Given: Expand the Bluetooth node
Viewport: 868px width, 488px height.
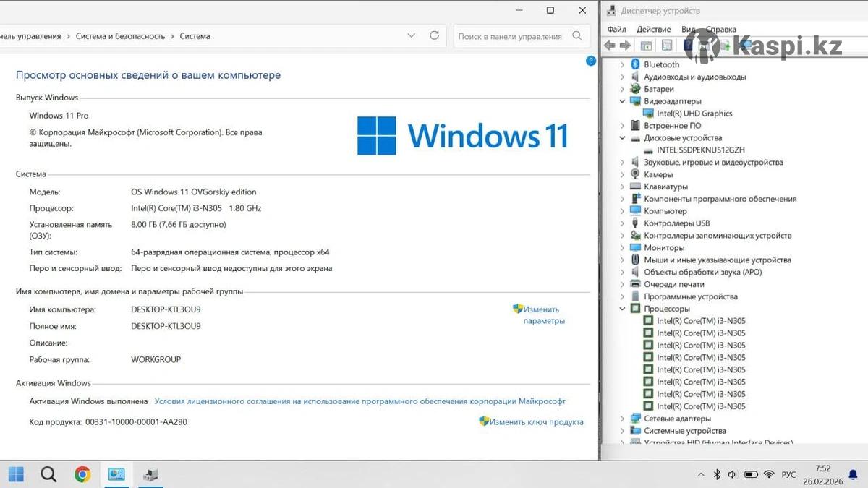Looking at the screenshot, I should tap(622, 64).
